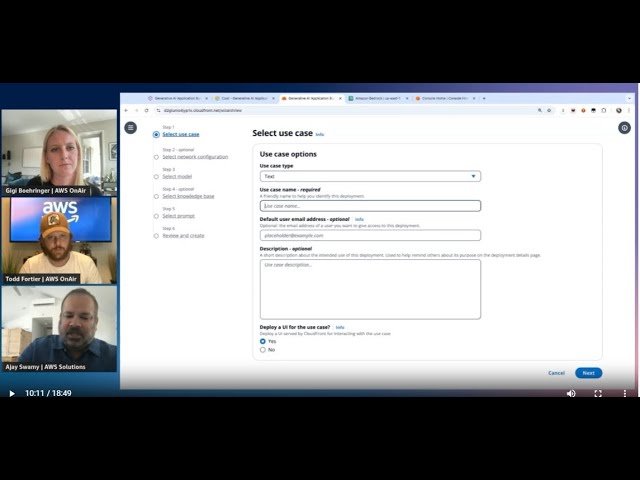Go to Select network configuration step
Screen dimensions: 640x480
coord(195,157)
